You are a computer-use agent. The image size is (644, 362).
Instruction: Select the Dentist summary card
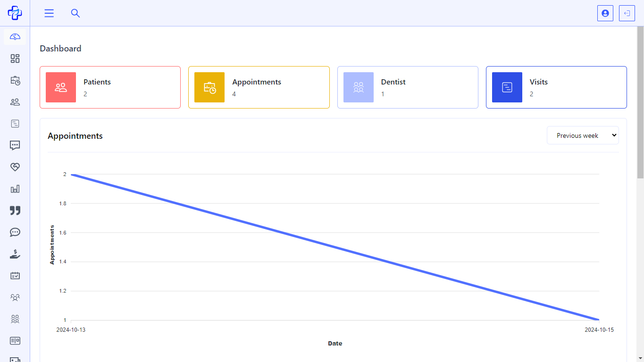coord(408,87)
